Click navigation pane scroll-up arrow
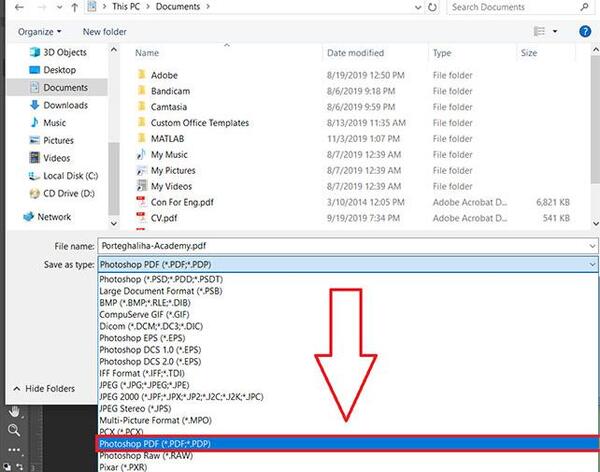The width and height of the screenshot is (600, 472). [x=114, y=50]
